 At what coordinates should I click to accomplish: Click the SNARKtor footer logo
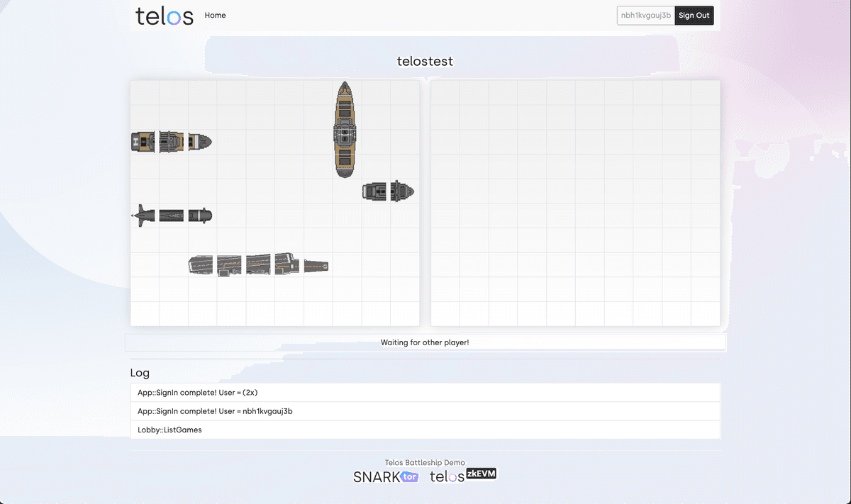386,477
